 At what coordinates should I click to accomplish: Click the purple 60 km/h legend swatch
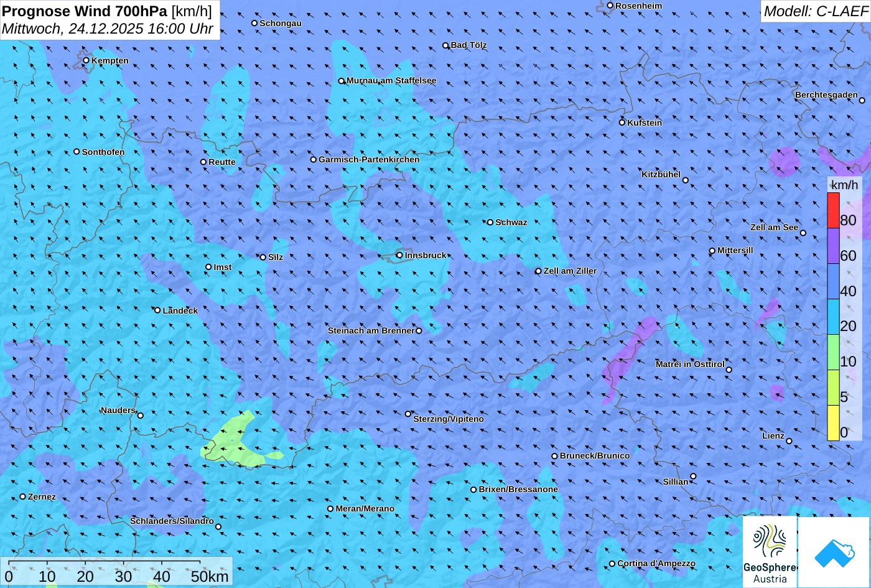tap(833, 246)
